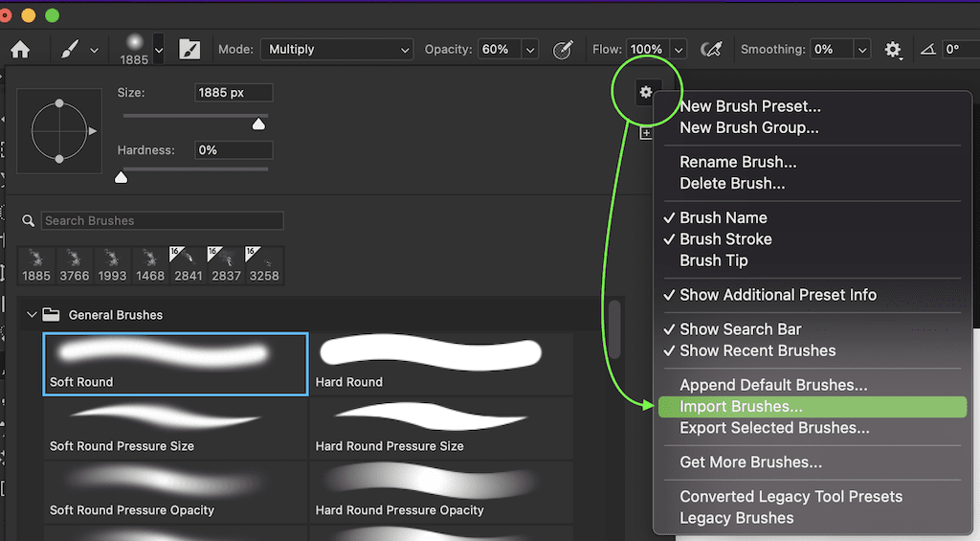Viewport: 980px width, 541px height.
Task: Select the Soft Round Pressure Opacity brush
Action: (176, 493)
